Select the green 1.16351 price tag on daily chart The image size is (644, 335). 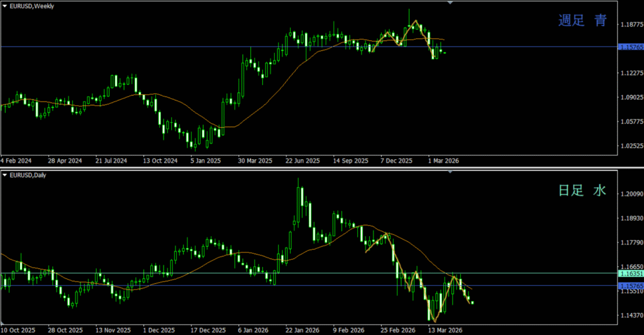[x=631, y=274]
